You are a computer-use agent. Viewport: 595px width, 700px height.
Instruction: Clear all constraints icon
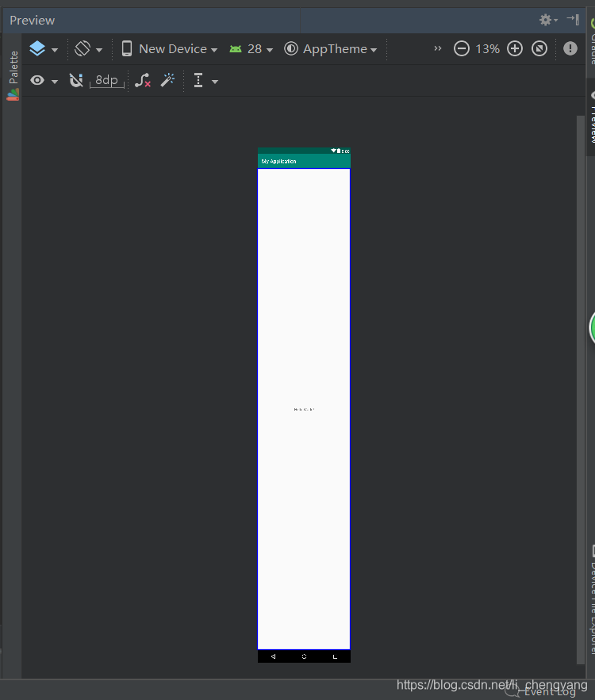(143, 80)
